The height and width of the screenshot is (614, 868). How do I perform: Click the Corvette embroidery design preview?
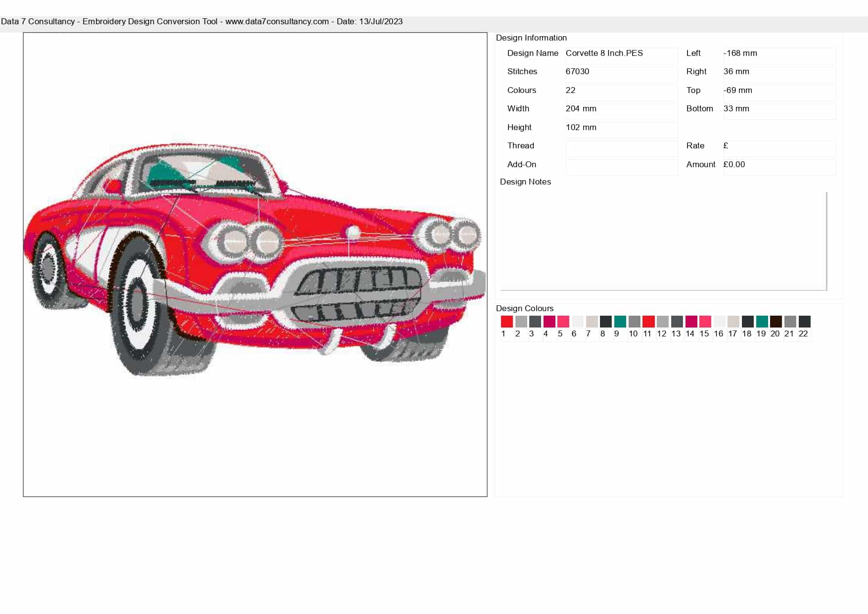tap(255, 265)
